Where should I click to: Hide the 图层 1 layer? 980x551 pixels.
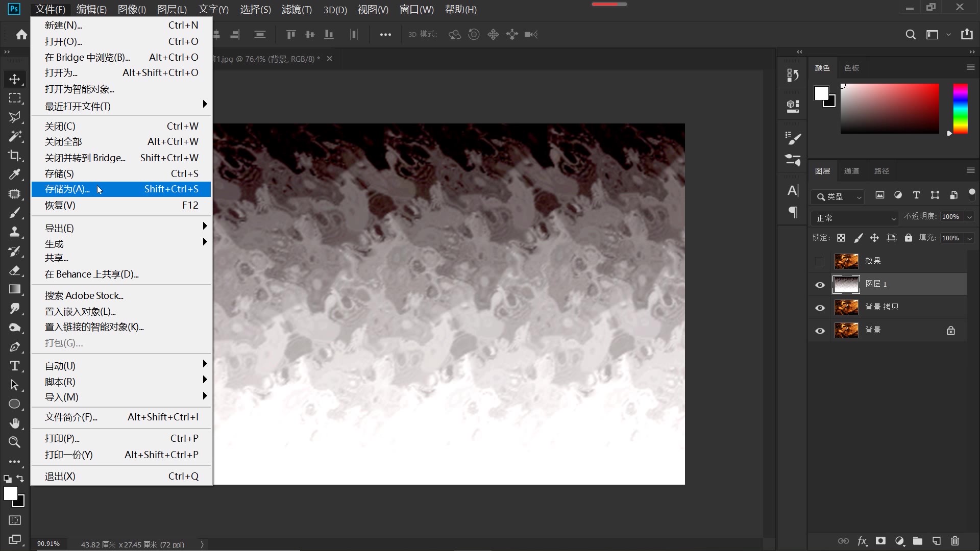pyautogui.click(x=820, y=285)
